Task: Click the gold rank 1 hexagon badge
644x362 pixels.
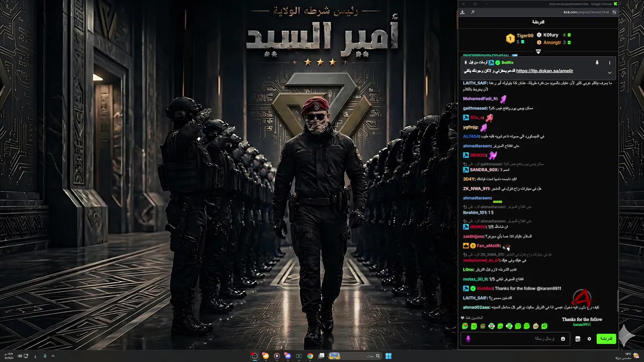Action: pyautogui.click(x=510, y=38)
